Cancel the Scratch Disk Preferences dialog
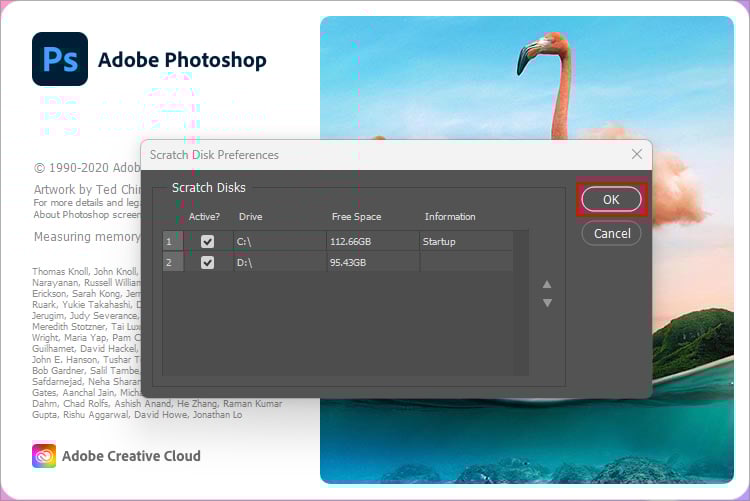 tap(611, 234)
